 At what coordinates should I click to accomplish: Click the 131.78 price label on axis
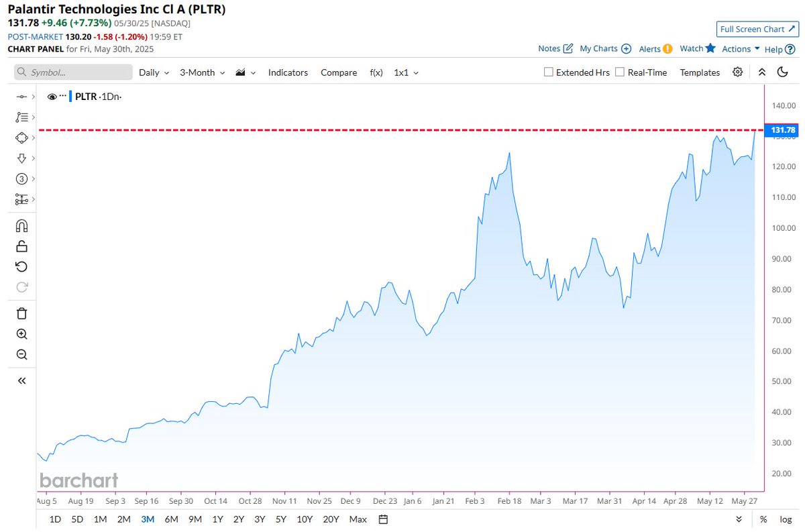click(x=783, y=130)
